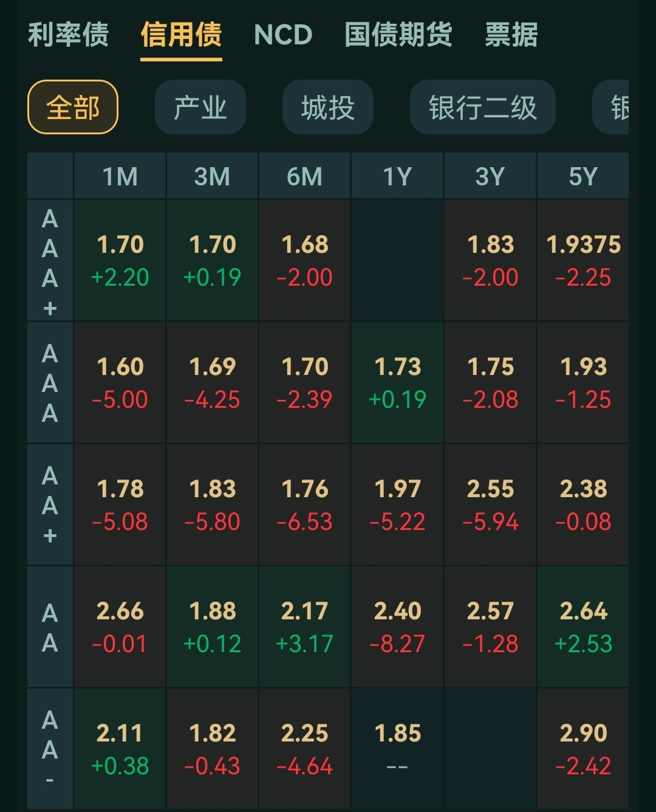Viewport: 656px width, 812px height.
Task: Switch to the 国债期货 tab
Action: point(398,35)
